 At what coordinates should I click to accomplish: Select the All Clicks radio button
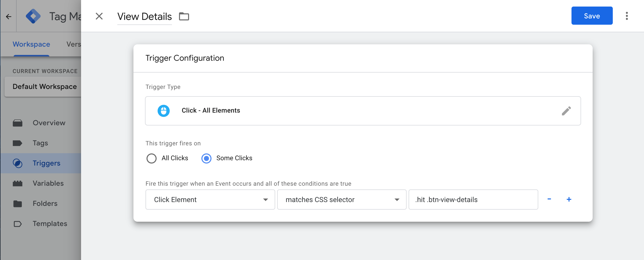152,158
